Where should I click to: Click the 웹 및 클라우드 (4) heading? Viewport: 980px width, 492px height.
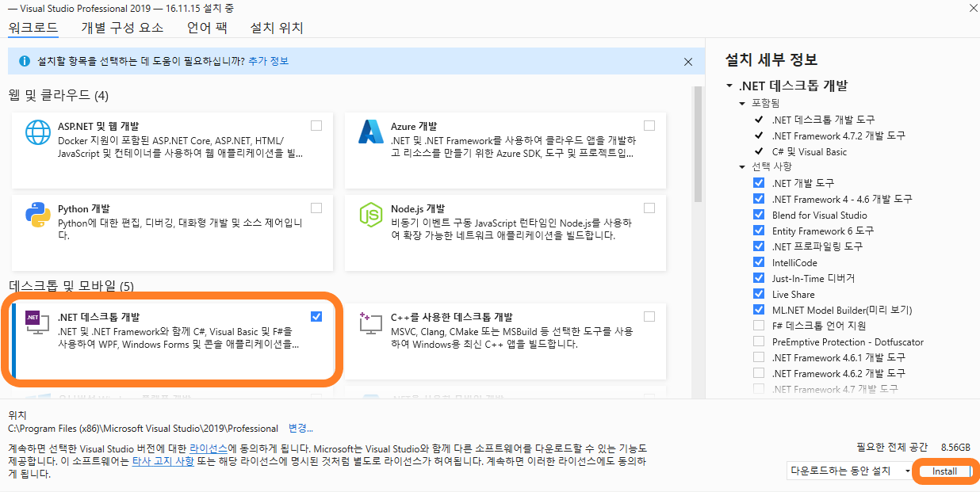(59, 96)
